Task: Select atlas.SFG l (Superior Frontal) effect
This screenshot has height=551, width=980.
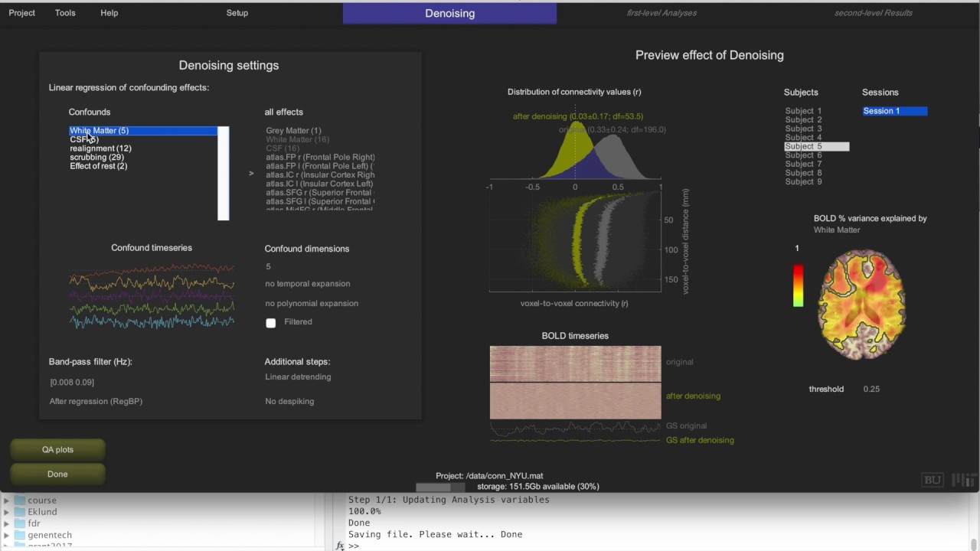Action: (320, 201)
